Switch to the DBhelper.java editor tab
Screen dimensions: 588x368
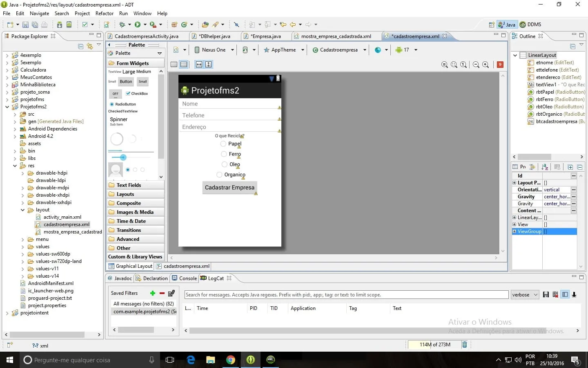pyautogui.click(x=214, y=36)
